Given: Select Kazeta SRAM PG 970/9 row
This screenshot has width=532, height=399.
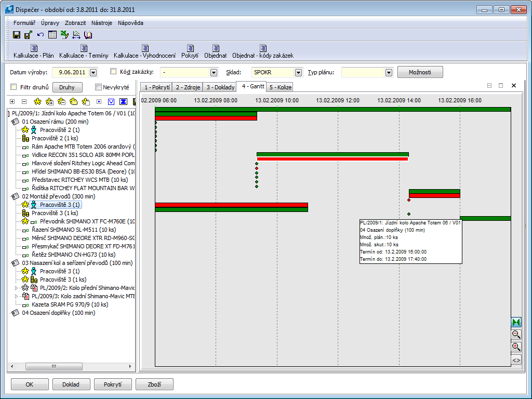Looking at the screenshot, I should click(70, 304).
